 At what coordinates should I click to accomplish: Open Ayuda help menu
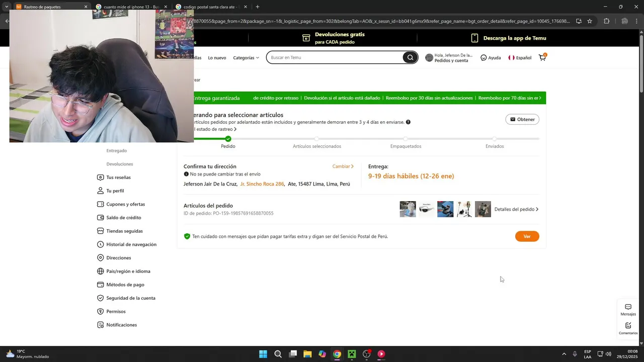(491, 58)
